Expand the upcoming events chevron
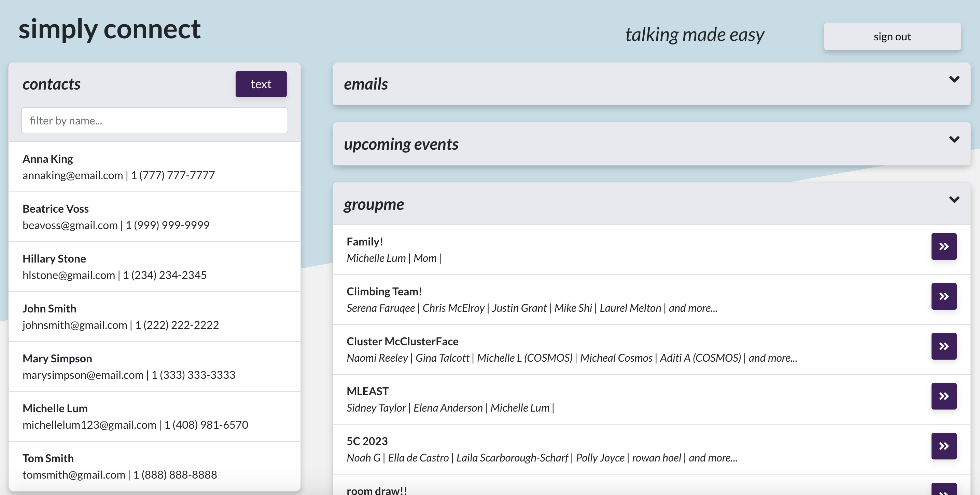Image resolution: width=980 pixels, height=495 pixels. click(954, 139)
